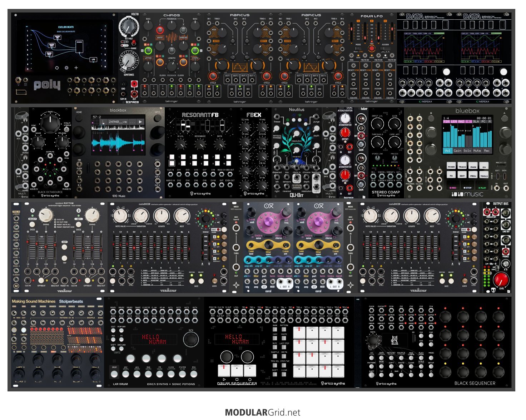Viewport: 526px width, 420px height.
Task: Select Mute tab on bluebox screen
Action: (477, 151)
